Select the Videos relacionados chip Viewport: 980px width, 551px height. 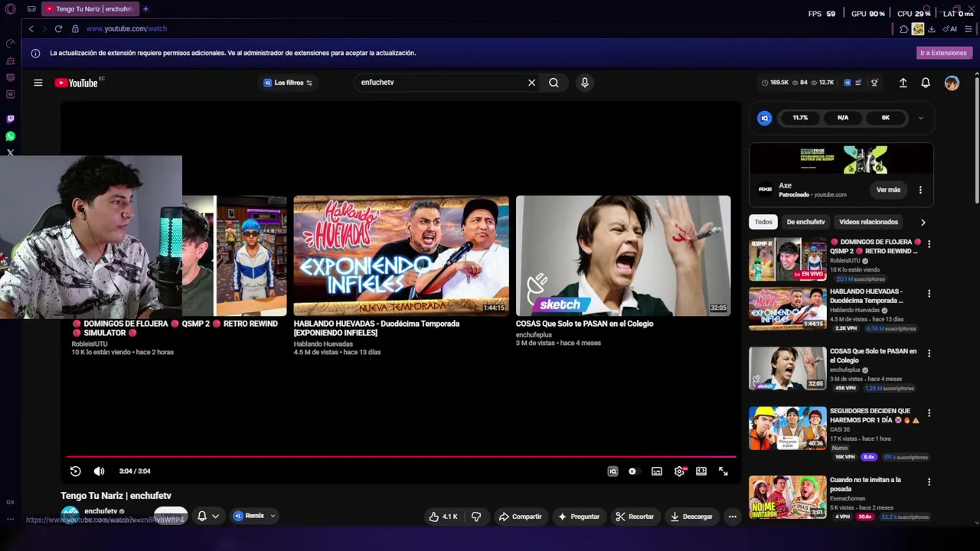pyautogui.click(x=868, y=222)
